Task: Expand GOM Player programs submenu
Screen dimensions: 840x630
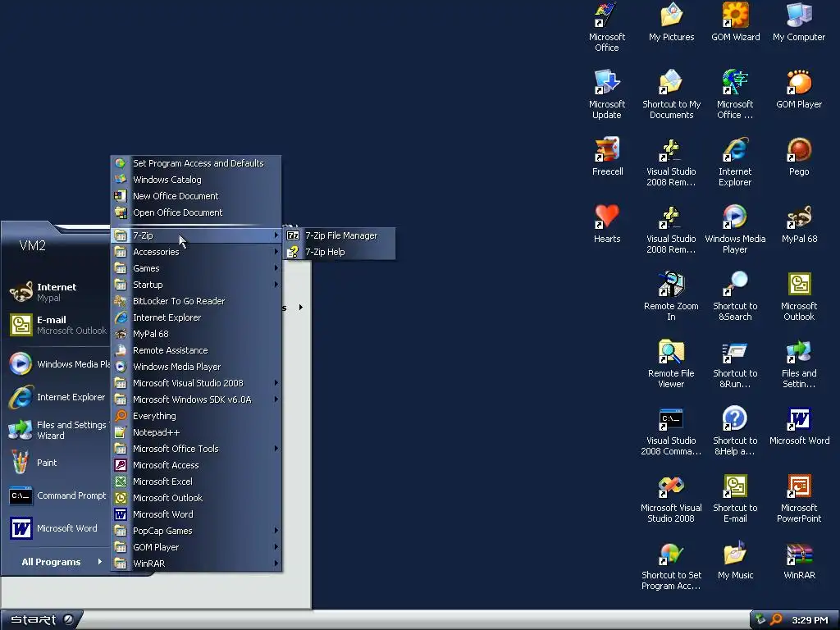Action: 196,547
